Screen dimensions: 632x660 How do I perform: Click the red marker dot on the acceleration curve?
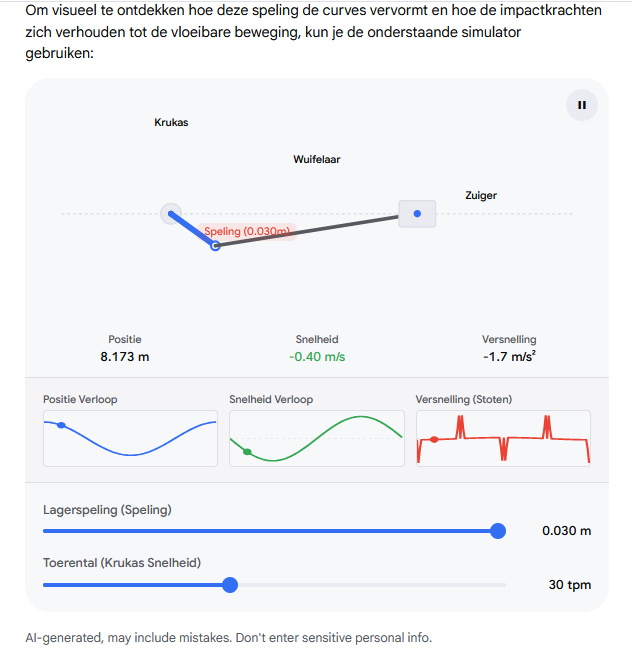(x=434, y=439)
